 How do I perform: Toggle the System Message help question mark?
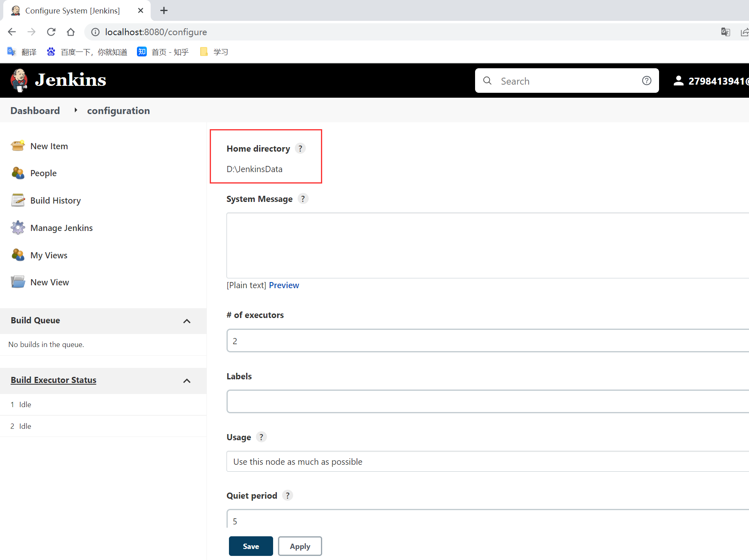(x=303, y=199)
